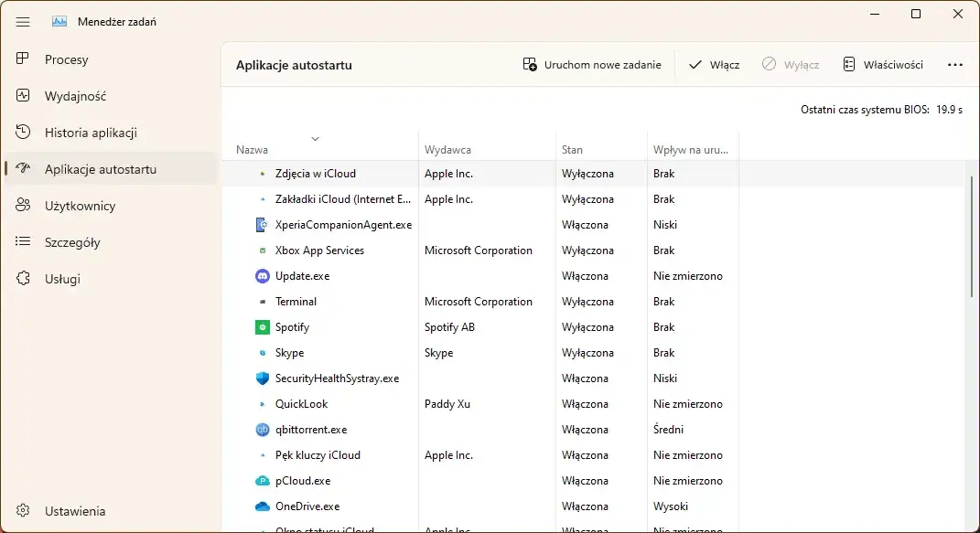Click the pCloud.exe icon
The width and height of the screenshot is (980, 533).
(263, 481)
